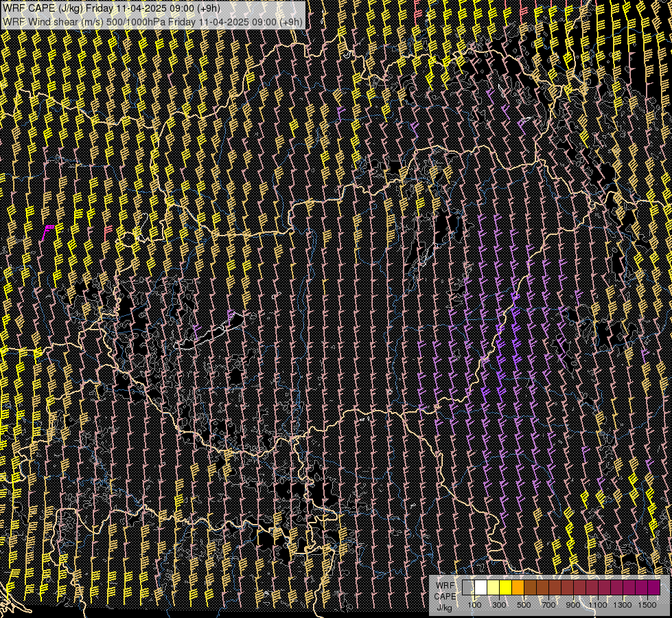The height and width of the screenshot is (618, 672).
Task: Click the white-outlined elongated lake on map
Action: (x=209, y=333)
